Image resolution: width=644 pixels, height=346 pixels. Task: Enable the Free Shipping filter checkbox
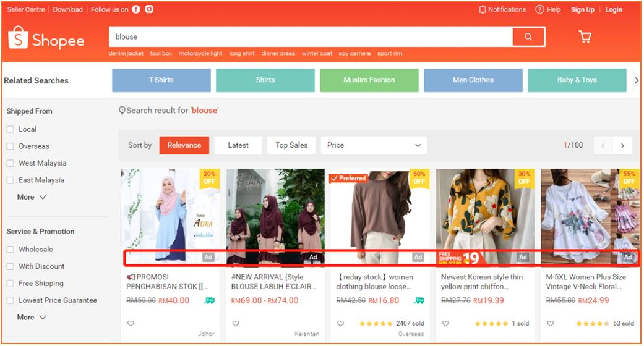click(x=10, y=284)
